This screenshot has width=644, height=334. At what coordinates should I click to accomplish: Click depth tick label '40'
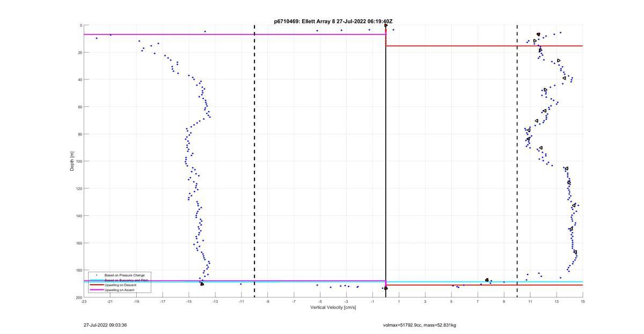pos(79,79)
